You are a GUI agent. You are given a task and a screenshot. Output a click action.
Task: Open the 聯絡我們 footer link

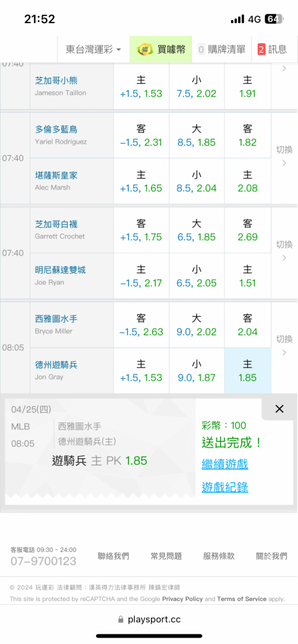(113, 556)
